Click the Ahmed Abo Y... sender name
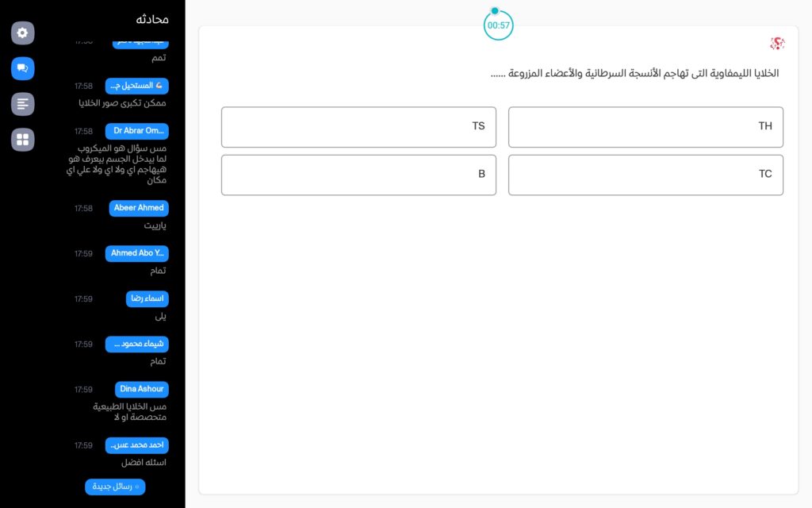Screen dimensions: 812x508 tap(137, 253)
